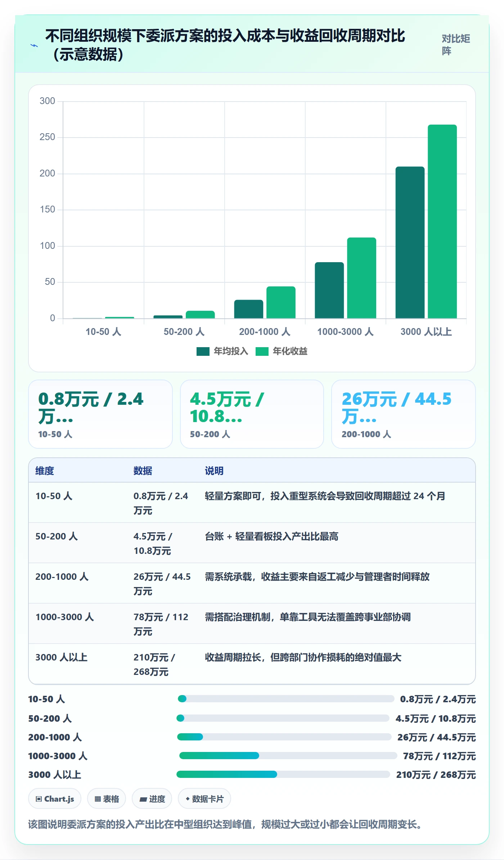Click the 200-1000 人 progress bar
Screen dimensions: 504x860
click(284, 737)
